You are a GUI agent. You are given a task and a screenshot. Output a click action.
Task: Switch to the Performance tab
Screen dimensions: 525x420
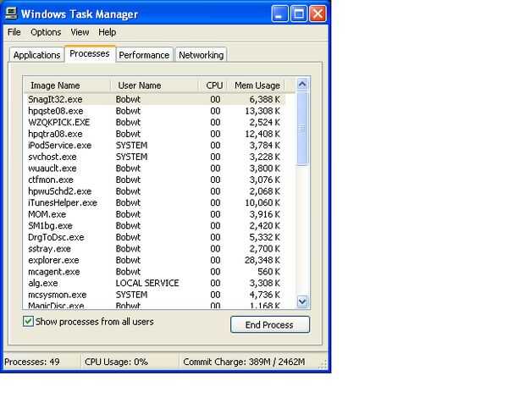[x=144, y=55]
